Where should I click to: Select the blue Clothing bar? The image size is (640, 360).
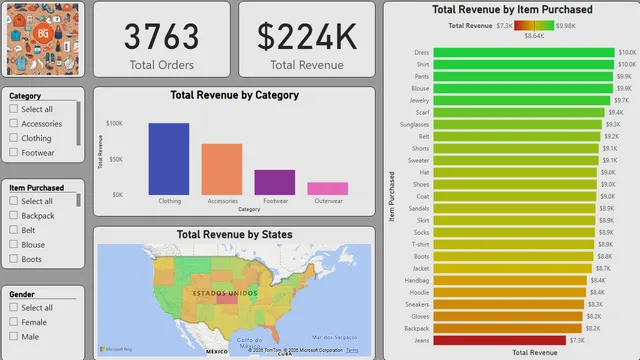[169, 159]
